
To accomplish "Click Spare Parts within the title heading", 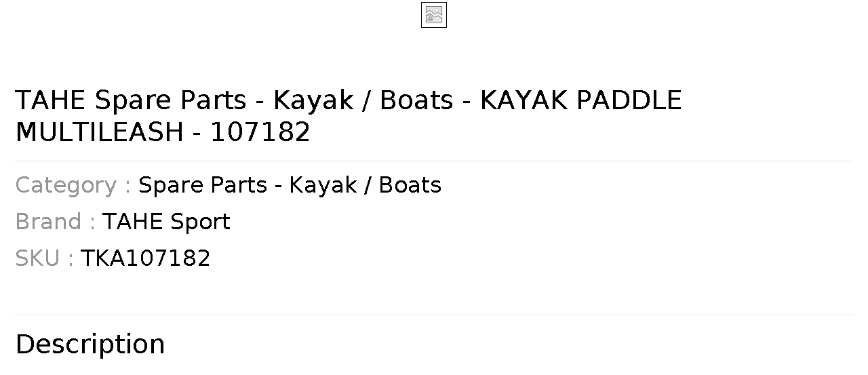I will 170,100.
